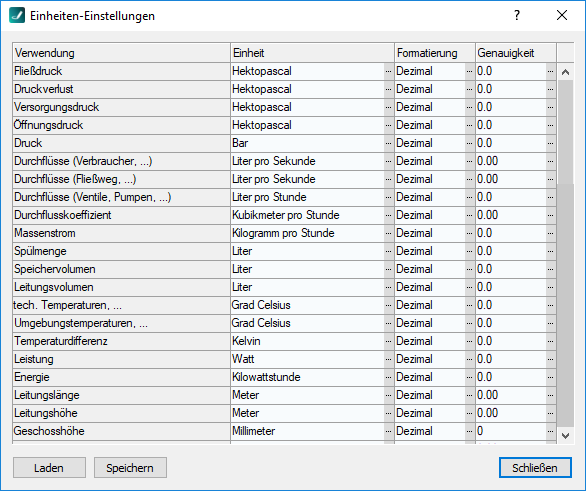
Task: Select the Einheit column header
Action: 312,53
